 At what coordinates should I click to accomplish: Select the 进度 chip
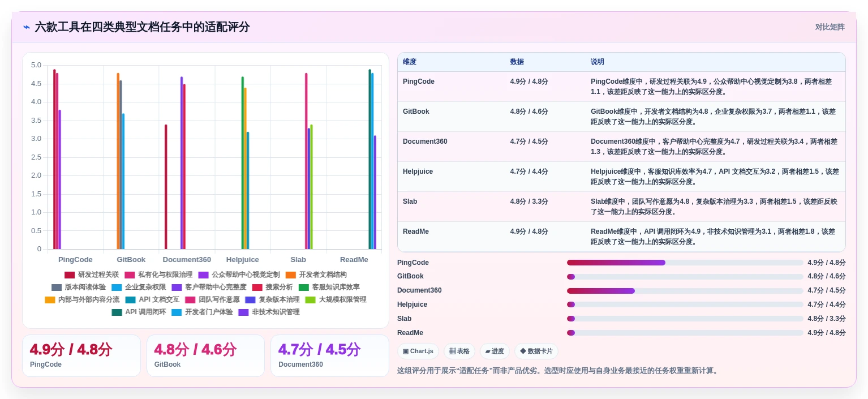tap(495, 351)
